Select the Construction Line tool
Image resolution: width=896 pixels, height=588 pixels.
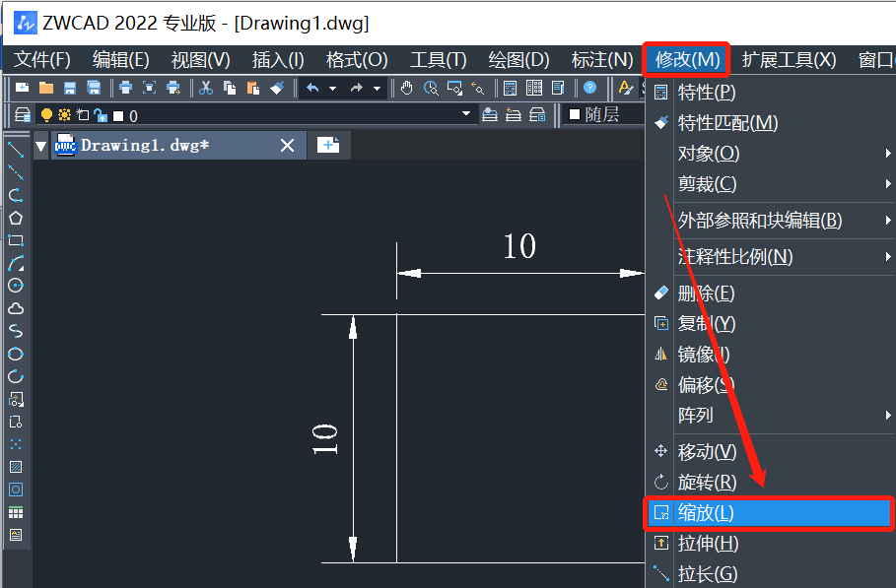tap(16, 171)
